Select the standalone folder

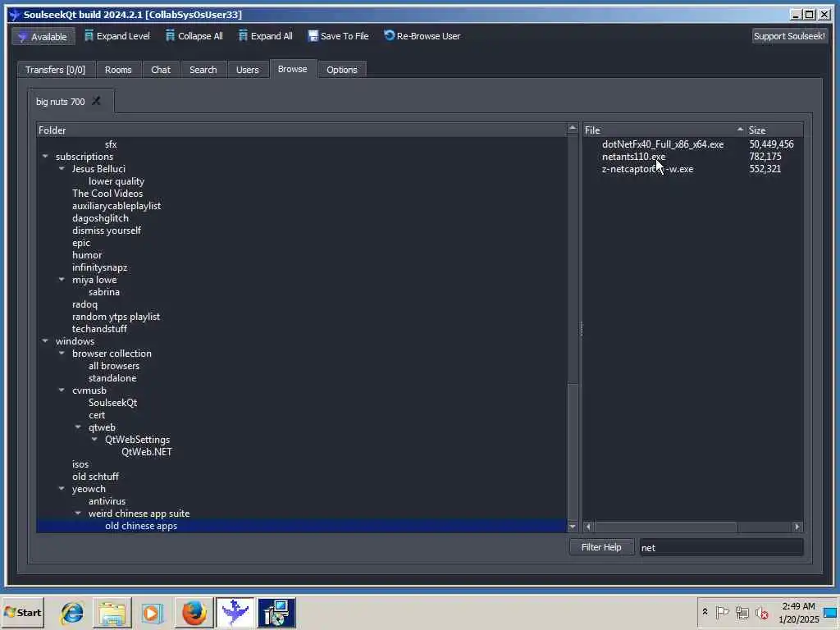click(x=112, y=378)
